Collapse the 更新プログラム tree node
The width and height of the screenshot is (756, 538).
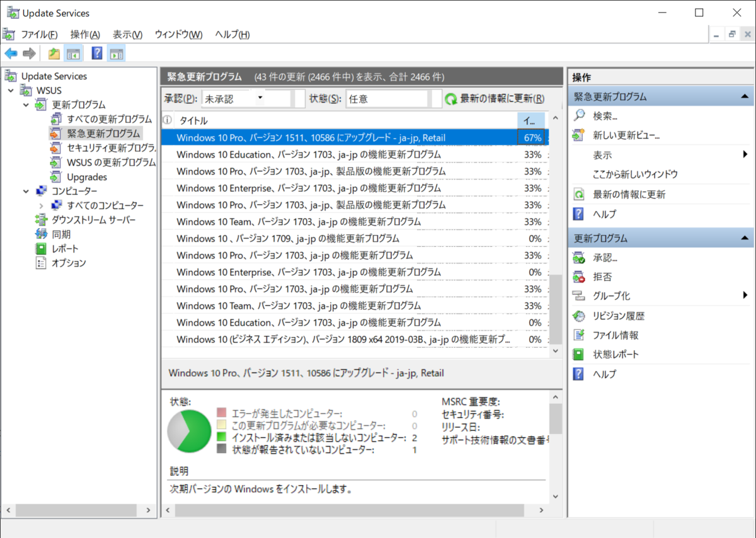point(26,105)
